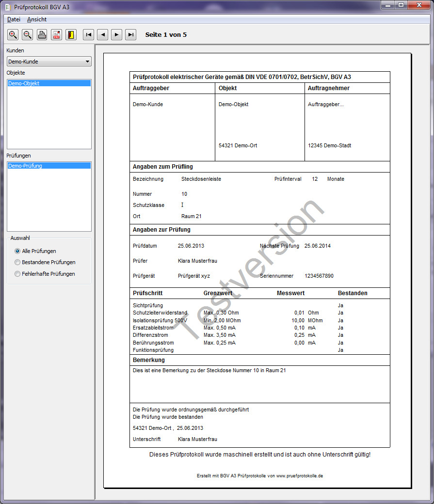This screenshot has width=434, height=504.
Task: Jump to last page button
Action: [x=130, y=35]
